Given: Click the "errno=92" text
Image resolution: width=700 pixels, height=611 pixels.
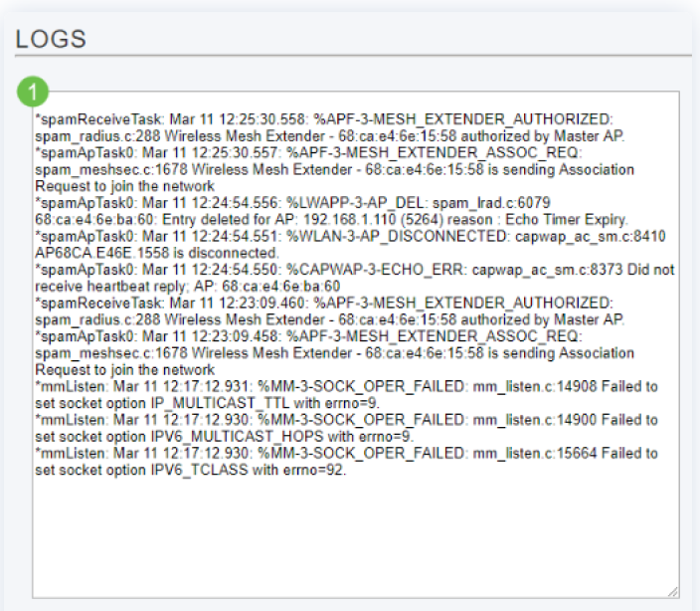Looking at the screenshot, I should click(309, 469).
